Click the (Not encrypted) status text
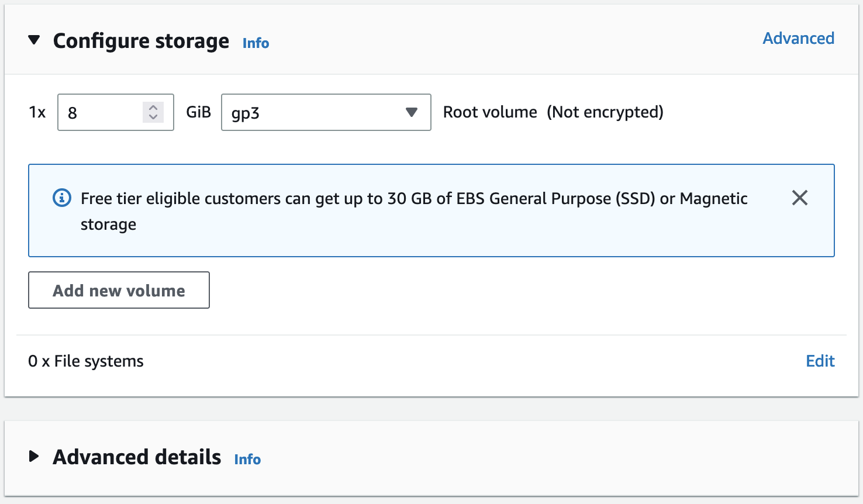 pyautogui.click(x=605, y=112)
